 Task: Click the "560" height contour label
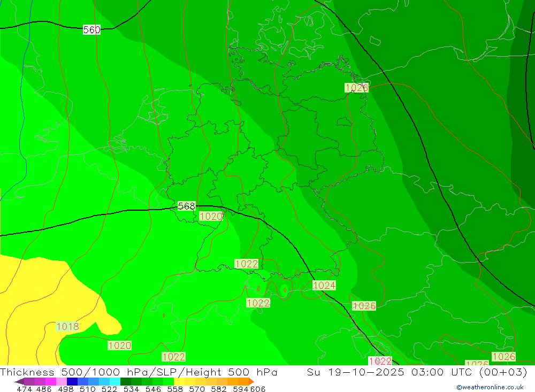click(x=92, y=30)
